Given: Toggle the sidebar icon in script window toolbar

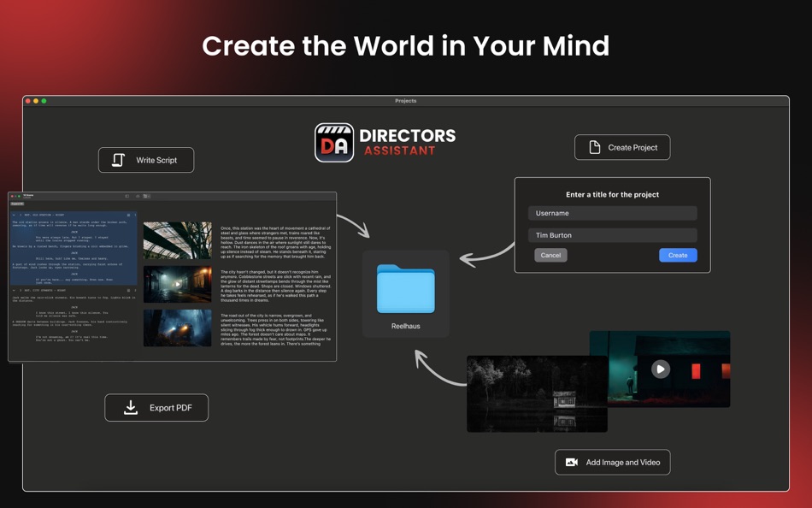Looking at the screenshot, I should tap(127, 196).
